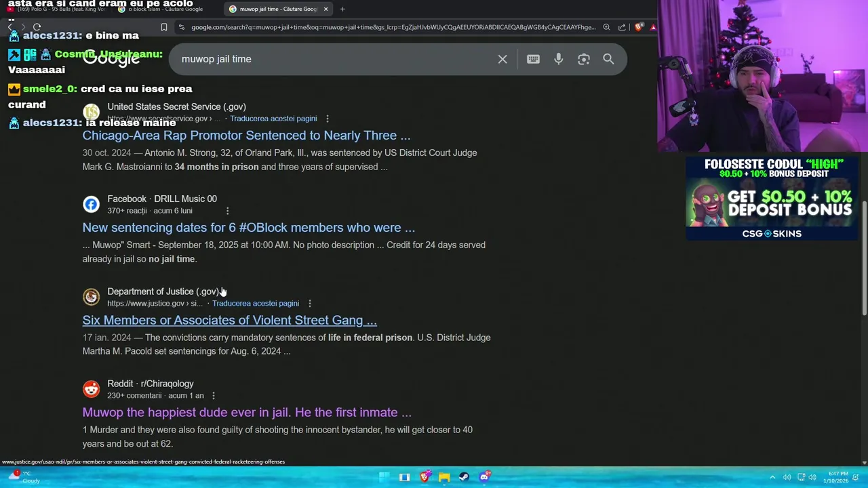Open the on-screen keyboard input tool
The width and height of the screenshot is (868, 488).
point(533,59)
